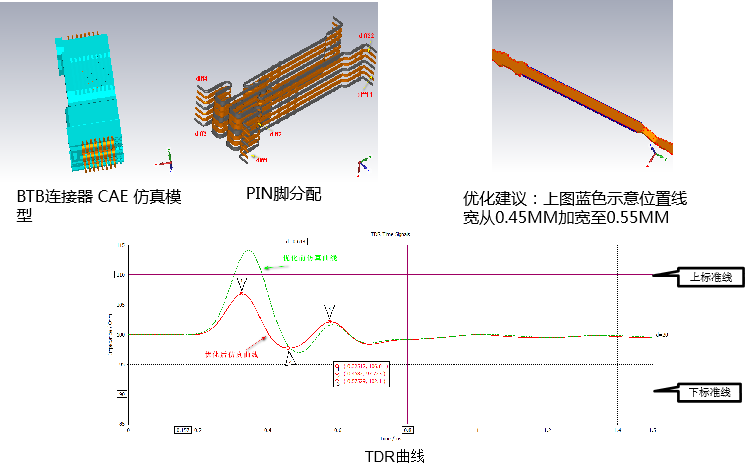Click the marker arrow on the second curve peak

click(329, 312)
